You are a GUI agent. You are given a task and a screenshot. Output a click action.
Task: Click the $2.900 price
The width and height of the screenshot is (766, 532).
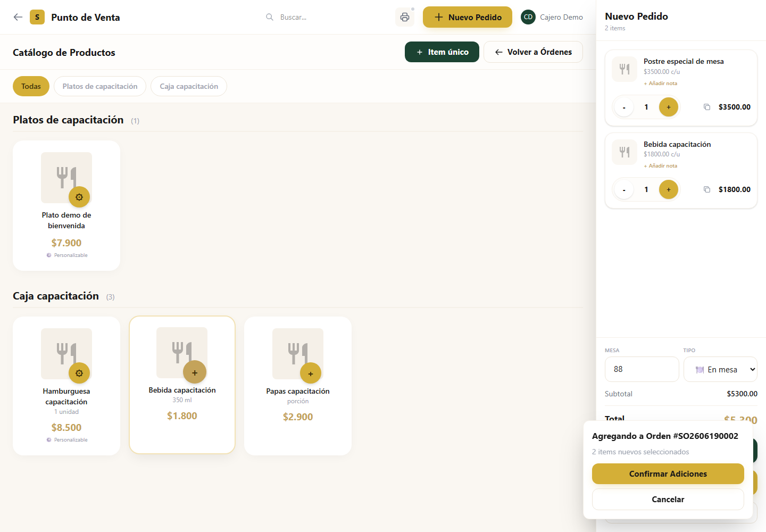tap(298, 417)
